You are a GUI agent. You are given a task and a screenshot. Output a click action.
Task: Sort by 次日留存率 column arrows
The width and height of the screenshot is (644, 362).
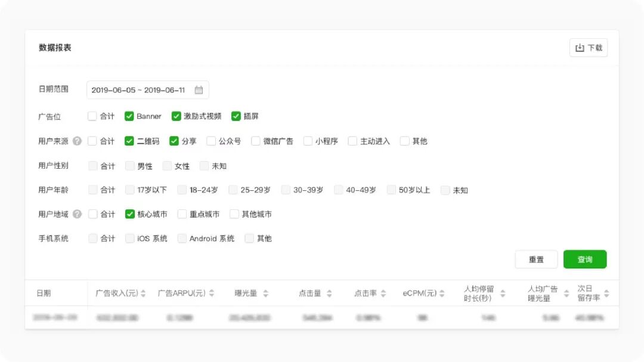[606, 293]
